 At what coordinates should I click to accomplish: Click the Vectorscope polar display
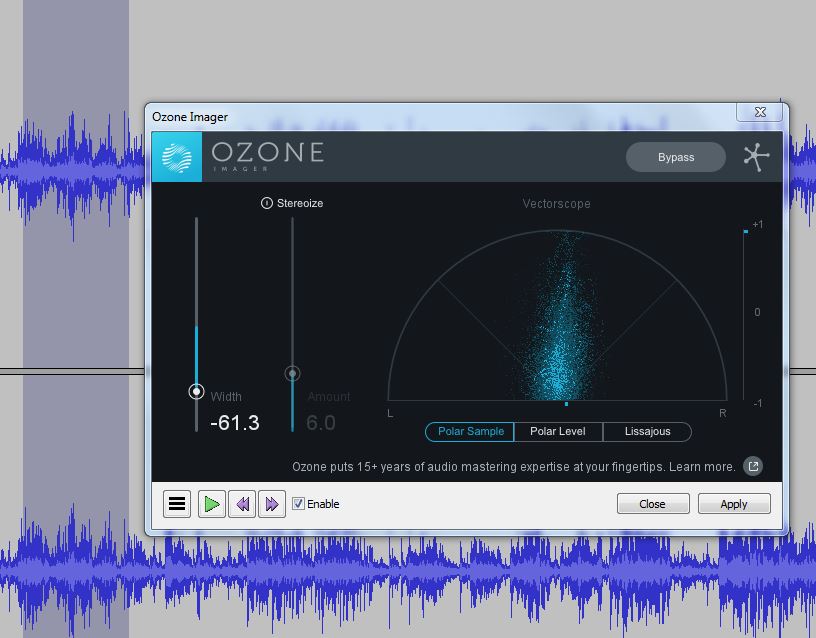[557, 315]
